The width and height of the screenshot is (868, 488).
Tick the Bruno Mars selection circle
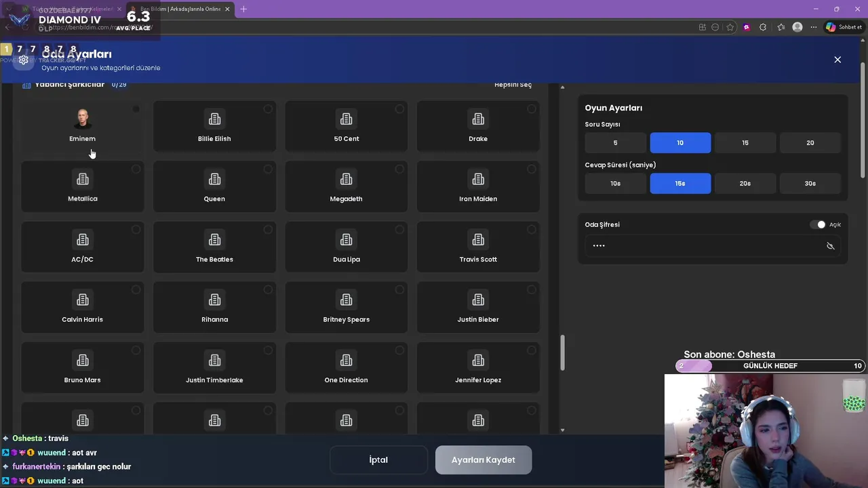point(136,350)
